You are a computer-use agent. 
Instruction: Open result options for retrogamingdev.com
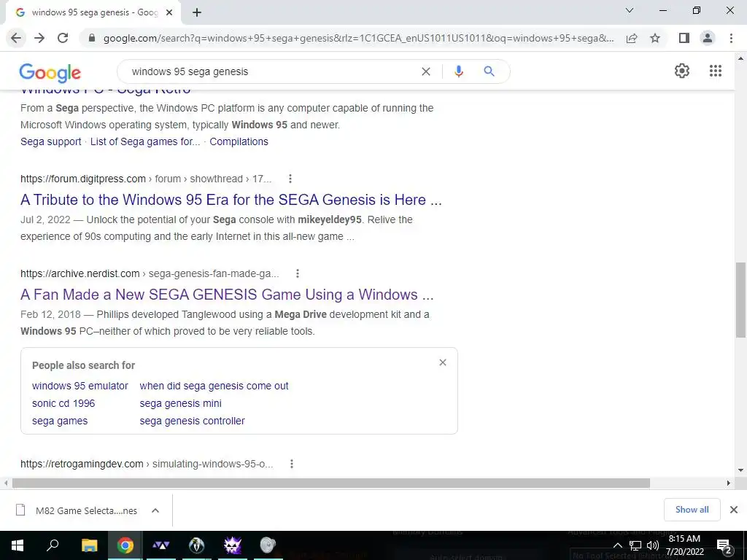pos(292,463)
